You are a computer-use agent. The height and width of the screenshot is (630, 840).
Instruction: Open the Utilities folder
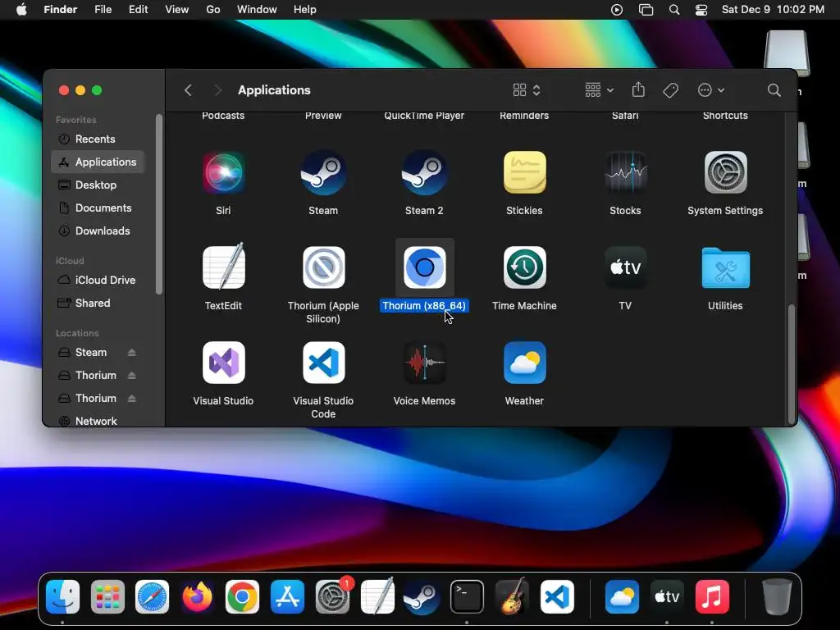pyautogui.click(x=725, y=268)
